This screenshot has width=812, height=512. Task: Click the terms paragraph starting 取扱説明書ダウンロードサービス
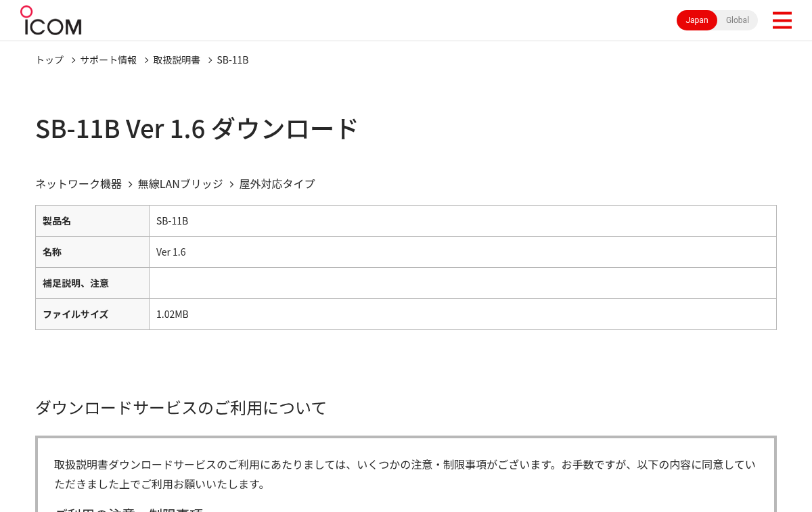pos(405,474)
